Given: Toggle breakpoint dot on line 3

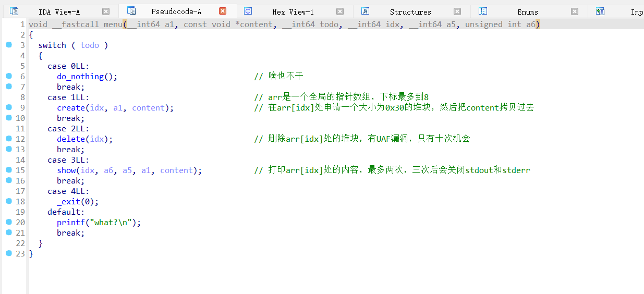Looking at the screenshot, I should click(x=9, y=45).
